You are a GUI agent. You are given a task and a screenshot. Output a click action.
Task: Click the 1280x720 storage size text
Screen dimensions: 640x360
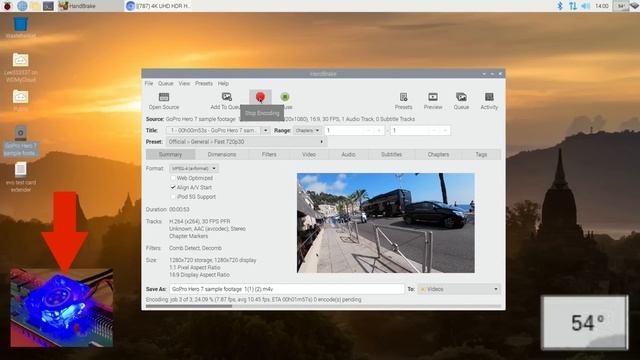click(x=213, y=260)
